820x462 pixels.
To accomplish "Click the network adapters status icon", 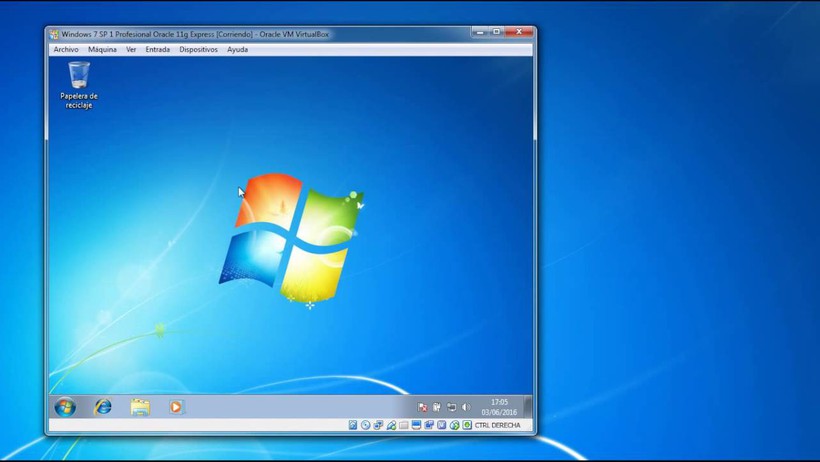I will pyautogui.click(x=378, y=425).
